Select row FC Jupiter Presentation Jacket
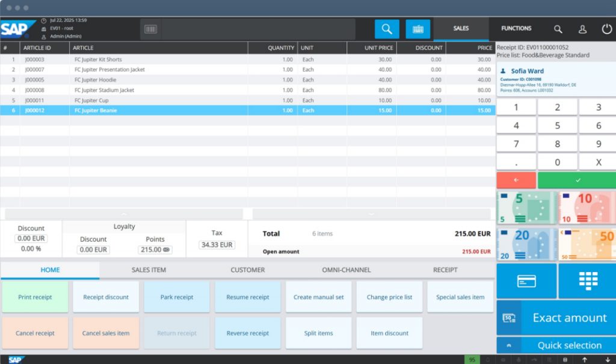This screenshot has width=616, height=364. point(247,70)
